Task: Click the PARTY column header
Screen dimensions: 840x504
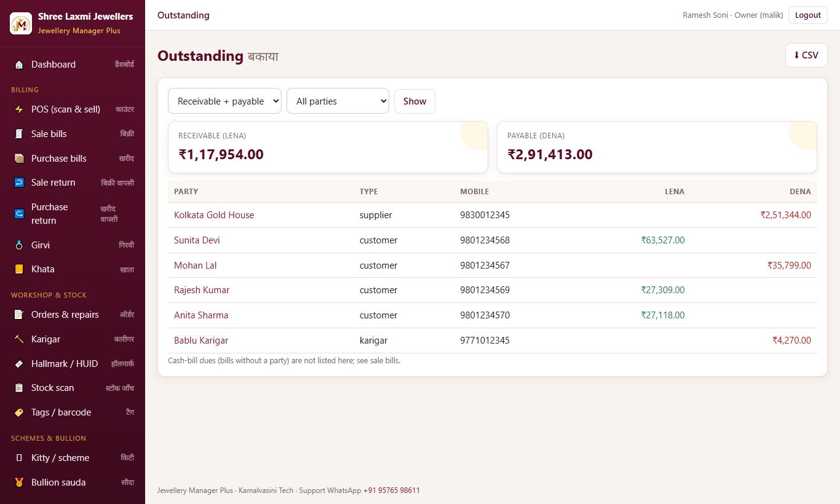Action: [186, 192]
